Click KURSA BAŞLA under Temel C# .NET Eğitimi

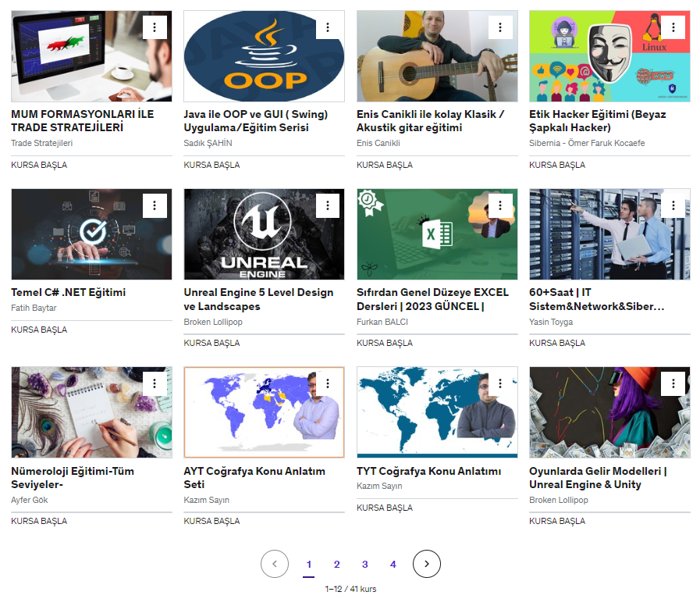[39, 330]
